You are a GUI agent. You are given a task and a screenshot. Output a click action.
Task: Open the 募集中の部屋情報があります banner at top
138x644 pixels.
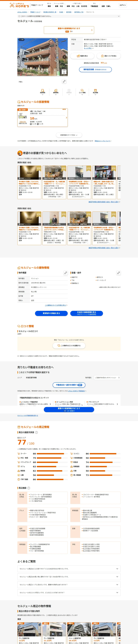point(69,30)
